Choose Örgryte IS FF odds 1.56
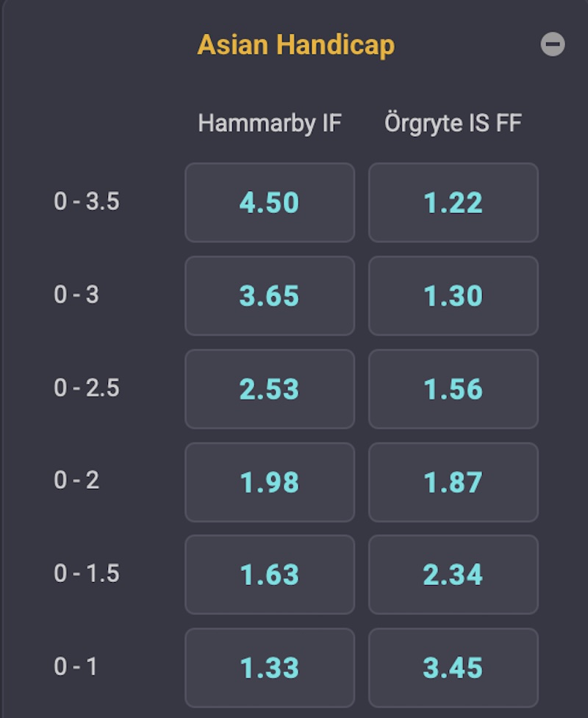The width and height of the screenshot is (588, 718). click(453, 389)
